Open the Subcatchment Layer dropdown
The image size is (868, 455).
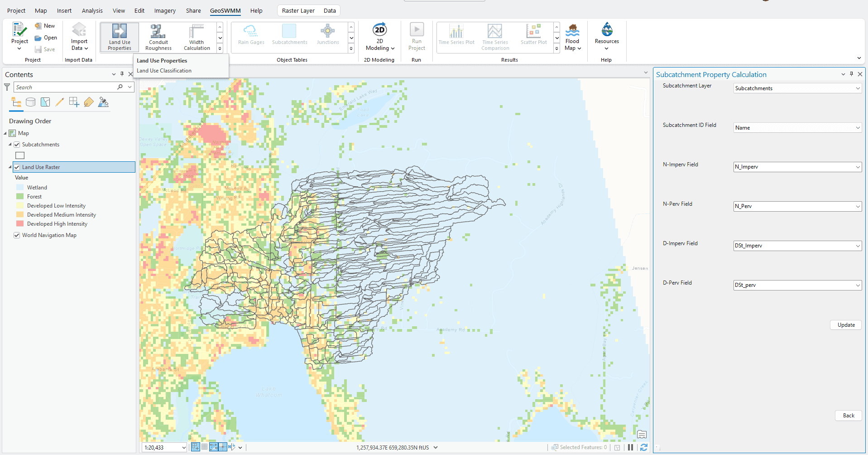tap(797, 88)
